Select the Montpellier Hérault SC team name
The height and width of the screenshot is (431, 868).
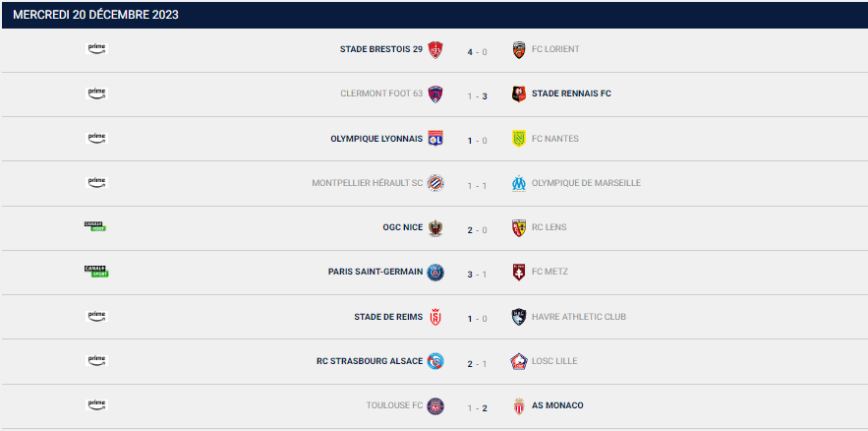click(367, 183)
